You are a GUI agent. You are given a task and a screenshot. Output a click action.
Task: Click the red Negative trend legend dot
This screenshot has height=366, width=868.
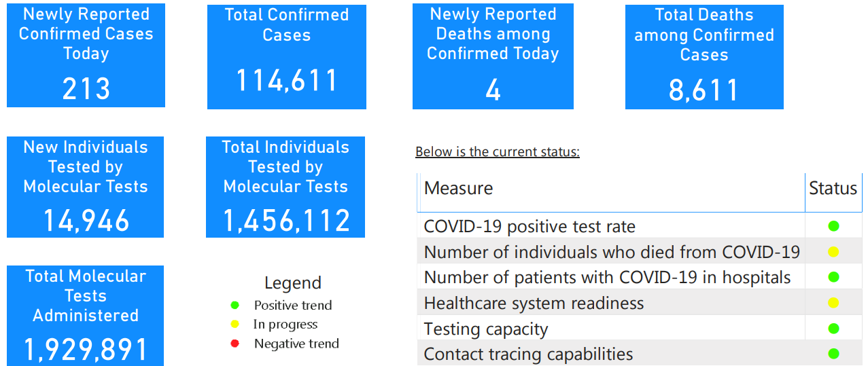(235, 344)
